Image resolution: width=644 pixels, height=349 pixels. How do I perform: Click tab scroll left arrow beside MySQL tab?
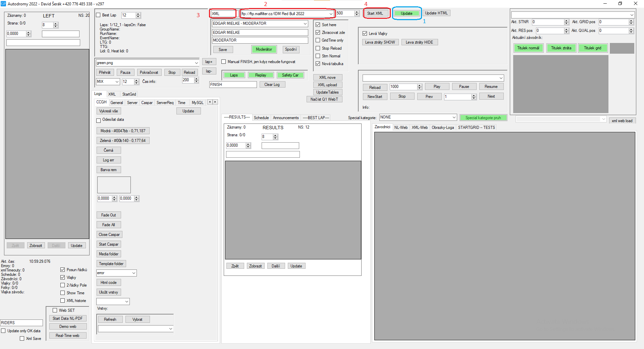[210, 102]
